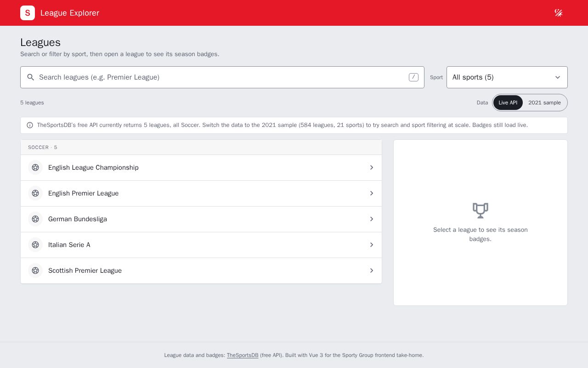The width and height of the screenshot is (588, 368).
Task: Open TheSportsDB link in the footer
Action: pos(243,355)
